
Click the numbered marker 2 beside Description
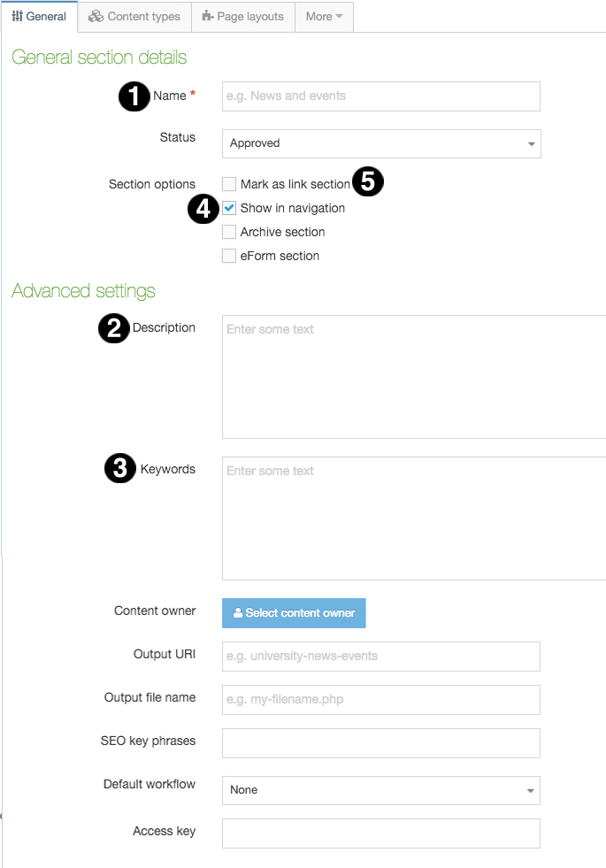coord(113,328)
